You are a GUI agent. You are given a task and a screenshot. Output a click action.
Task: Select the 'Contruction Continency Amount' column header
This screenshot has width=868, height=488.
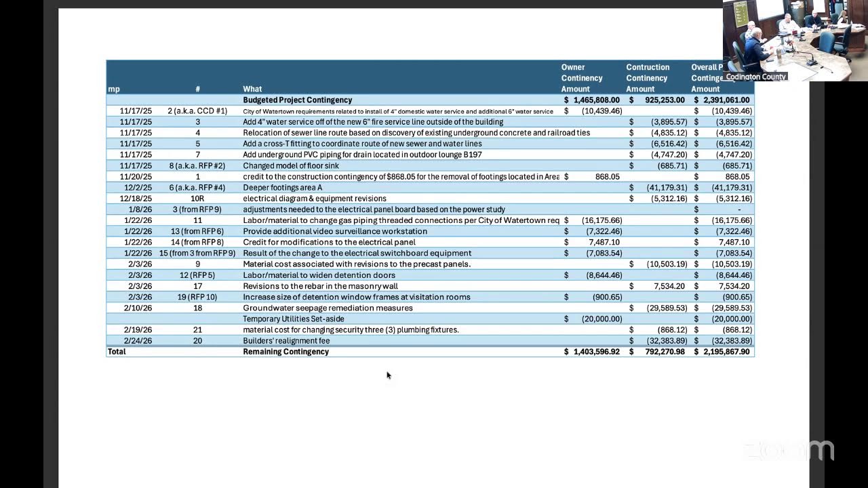tap(648, 78)
